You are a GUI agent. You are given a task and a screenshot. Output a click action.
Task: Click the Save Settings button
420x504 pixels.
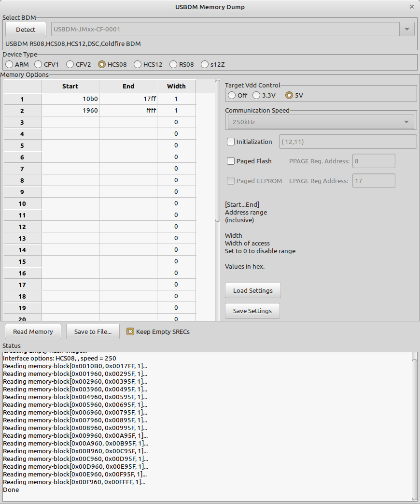pos(252,311)
